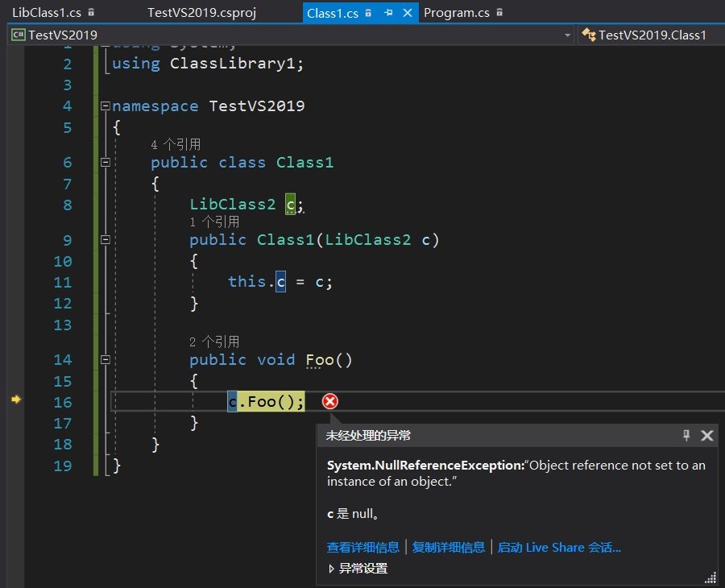Switch to the Program.cs tab
The image size is (725, 588).
click(x=456, y=13)
